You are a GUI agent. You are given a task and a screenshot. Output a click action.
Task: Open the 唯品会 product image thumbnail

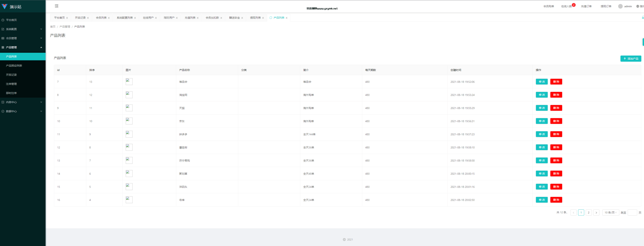click(x=129, y=82)
